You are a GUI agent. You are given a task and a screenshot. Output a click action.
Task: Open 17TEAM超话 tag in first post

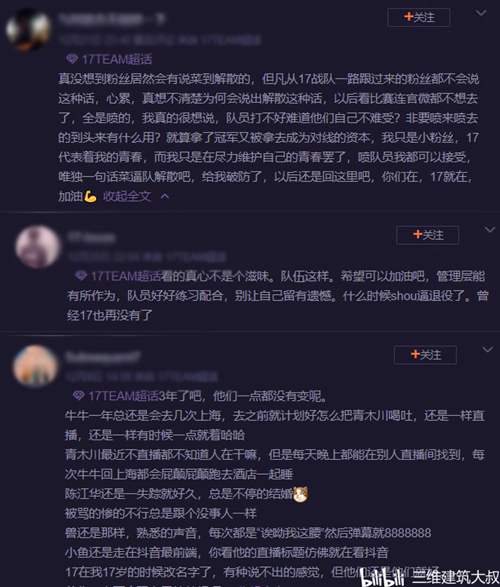[x=117, y=59]
